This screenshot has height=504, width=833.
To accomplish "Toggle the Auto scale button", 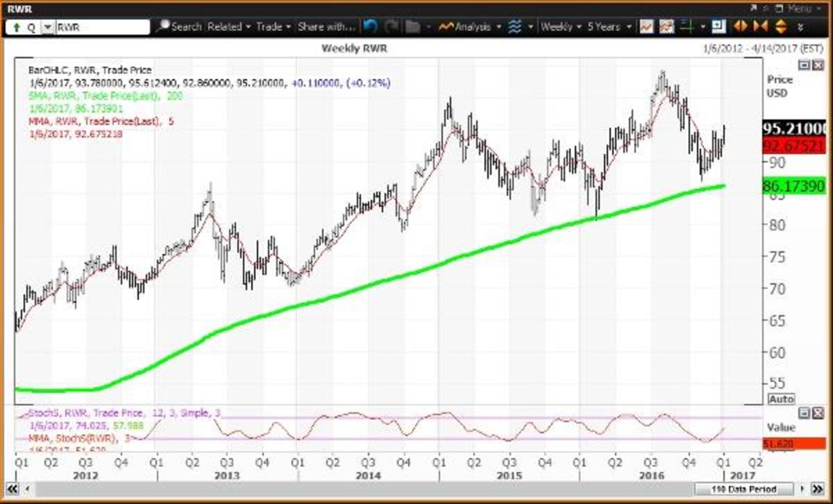I will coord(780,399).
